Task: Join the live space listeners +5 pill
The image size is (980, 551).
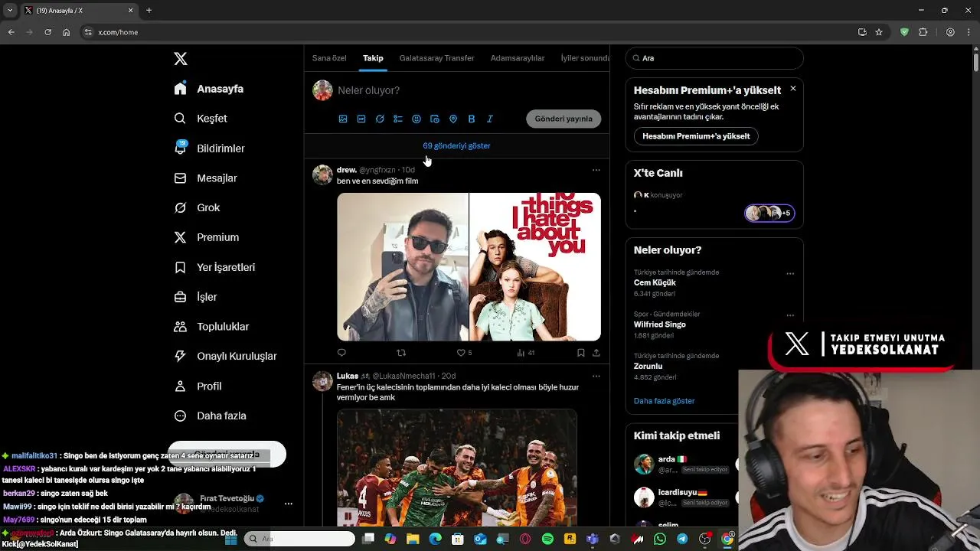Action: pos(769,213)
